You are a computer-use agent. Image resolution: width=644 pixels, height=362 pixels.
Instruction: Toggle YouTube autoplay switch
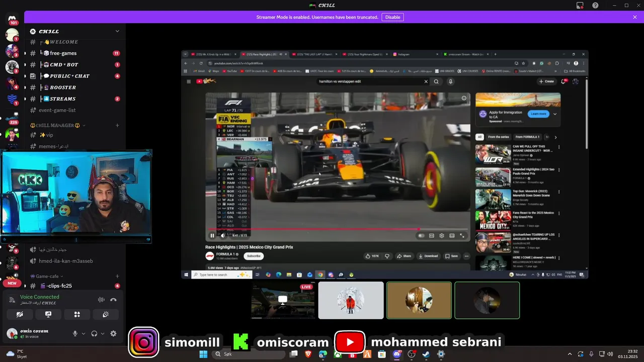(x=421, y=235)
